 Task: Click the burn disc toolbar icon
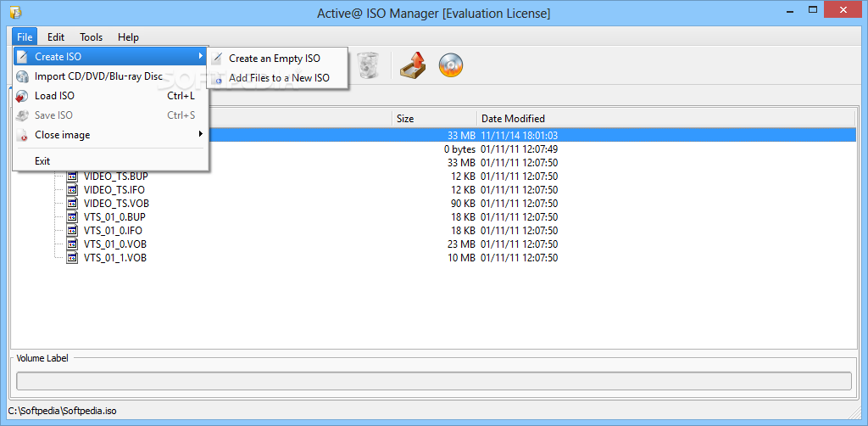(x=451, y=66)
